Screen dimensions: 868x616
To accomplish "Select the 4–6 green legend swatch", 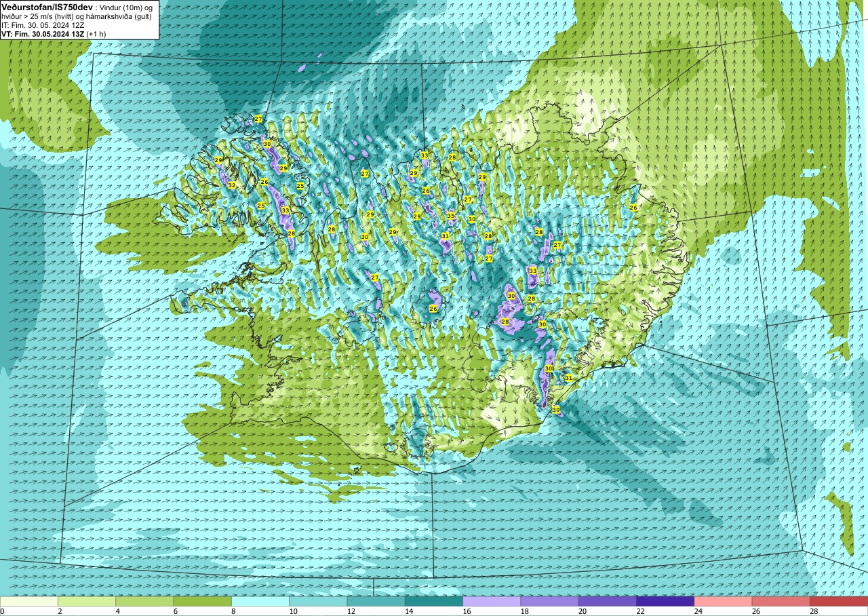I will click(144, 601).
